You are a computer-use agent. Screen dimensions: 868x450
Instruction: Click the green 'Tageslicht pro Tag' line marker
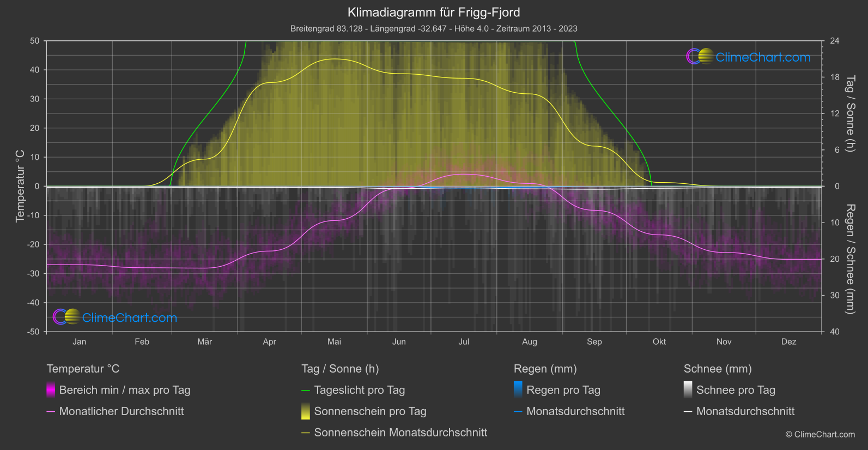306,390
